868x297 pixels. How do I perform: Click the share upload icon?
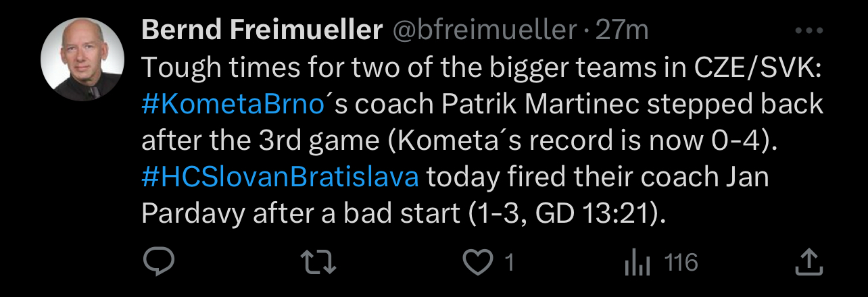point(809,263)
